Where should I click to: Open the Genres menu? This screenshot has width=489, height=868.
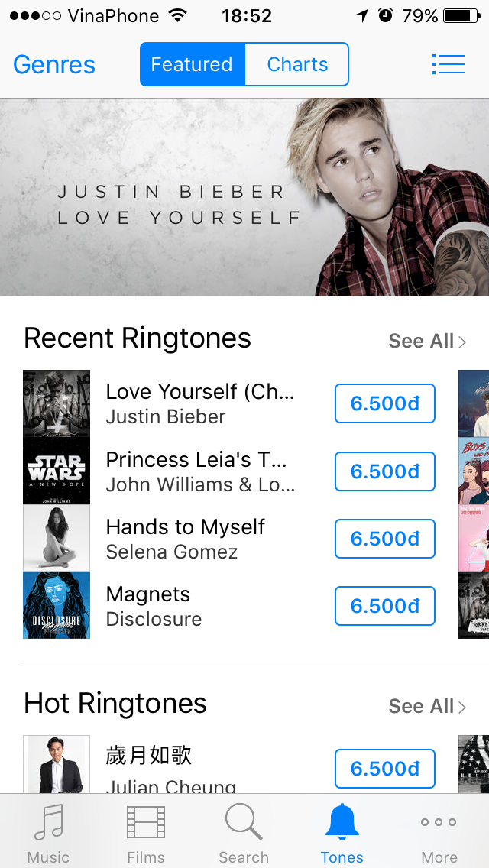click(54, 64)
